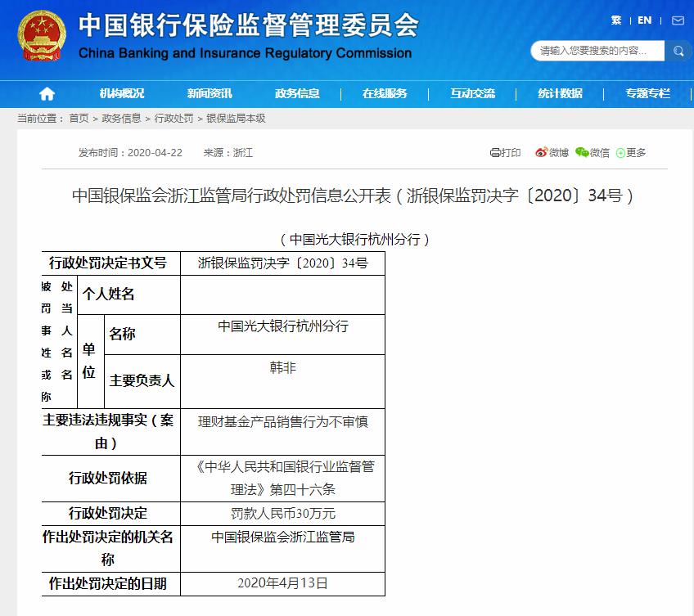Click the national emblem logo
Screen dimensions: 694x616
click(x=42, y=35)
